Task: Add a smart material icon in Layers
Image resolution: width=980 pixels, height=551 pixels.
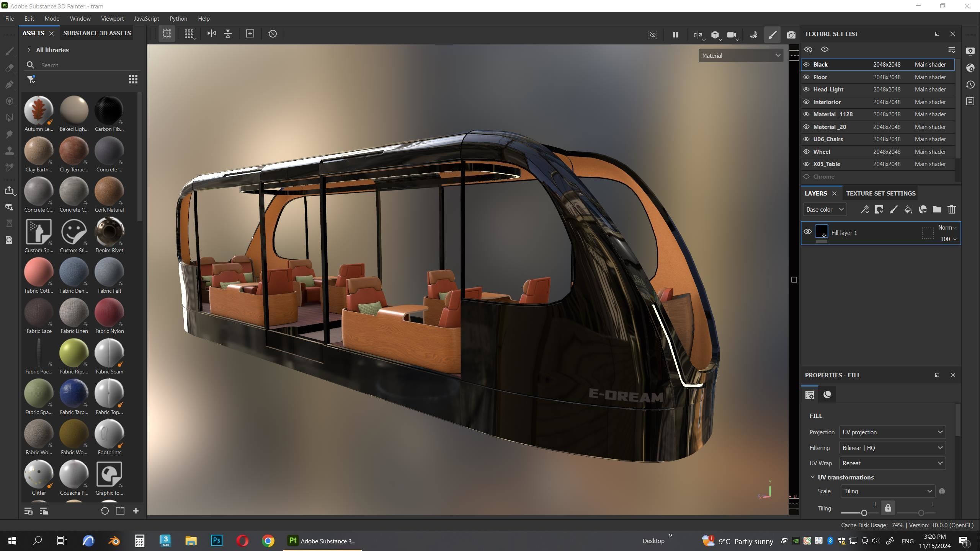Action: pos(923,209)
